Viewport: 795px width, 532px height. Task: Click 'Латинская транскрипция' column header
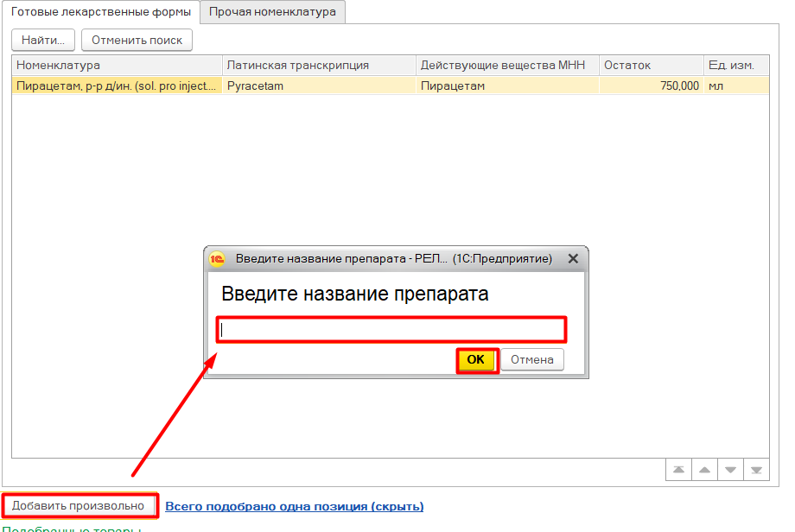(318, 66)
